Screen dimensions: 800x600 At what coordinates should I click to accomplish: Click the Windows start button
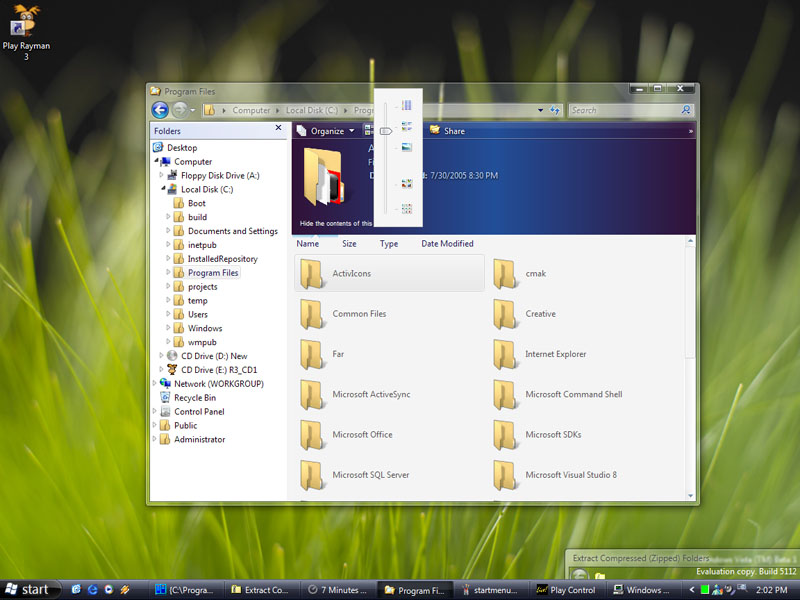click(28, 590)
